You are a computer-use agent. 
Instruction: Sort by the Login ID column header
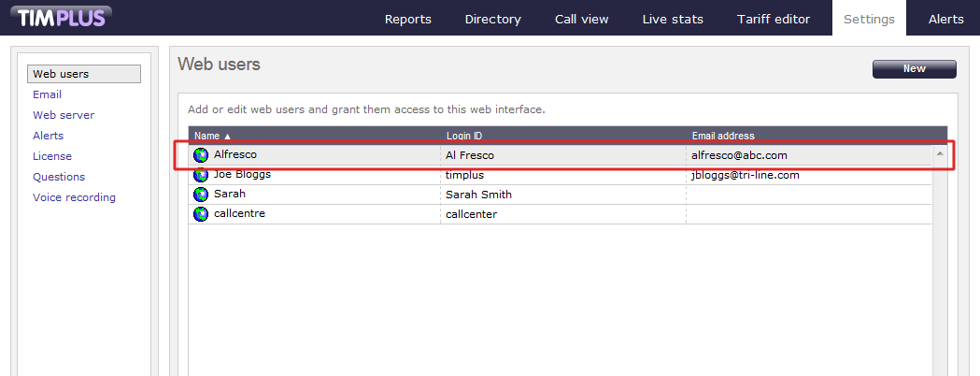[x=464, y=136]
